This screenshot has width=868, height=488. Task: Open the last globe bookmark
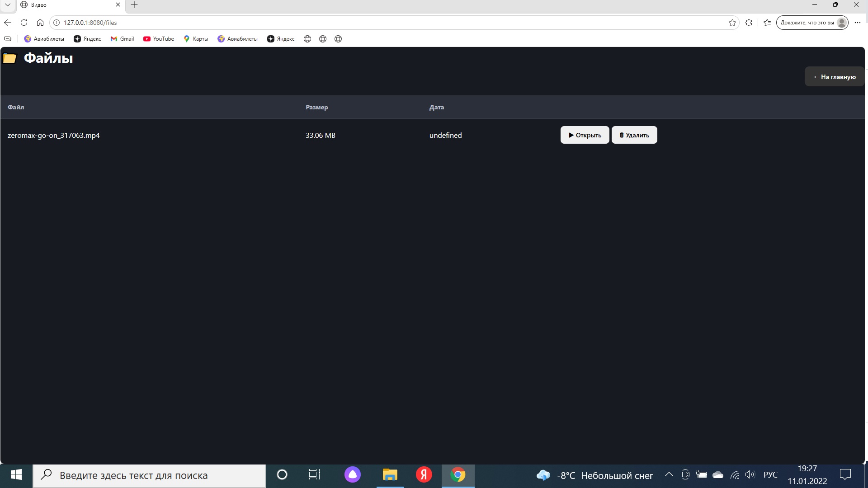338,39
